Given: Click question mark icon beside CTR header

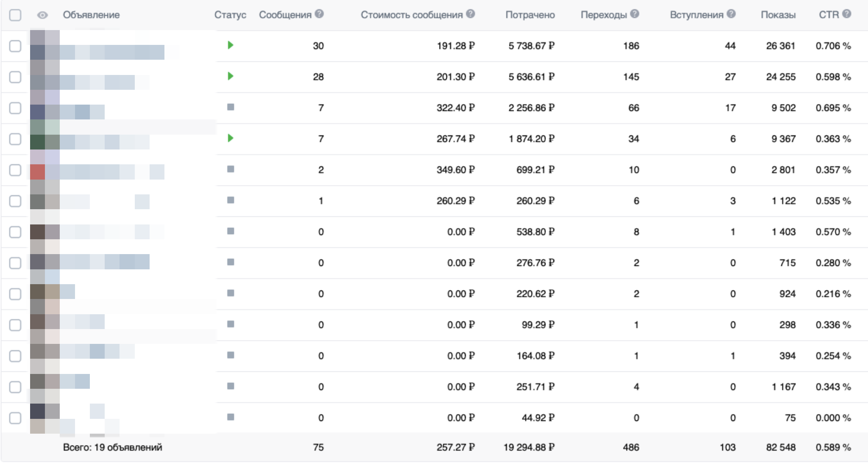Looking at the screenshot, I should click(x=847, y=14).
